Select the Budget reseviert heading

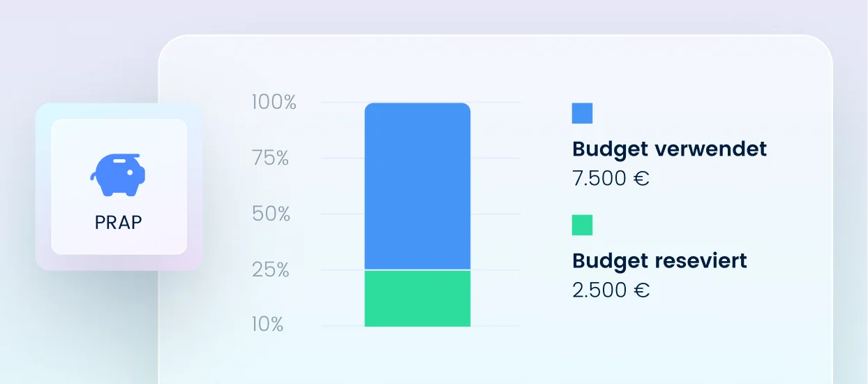coord(659,260)
